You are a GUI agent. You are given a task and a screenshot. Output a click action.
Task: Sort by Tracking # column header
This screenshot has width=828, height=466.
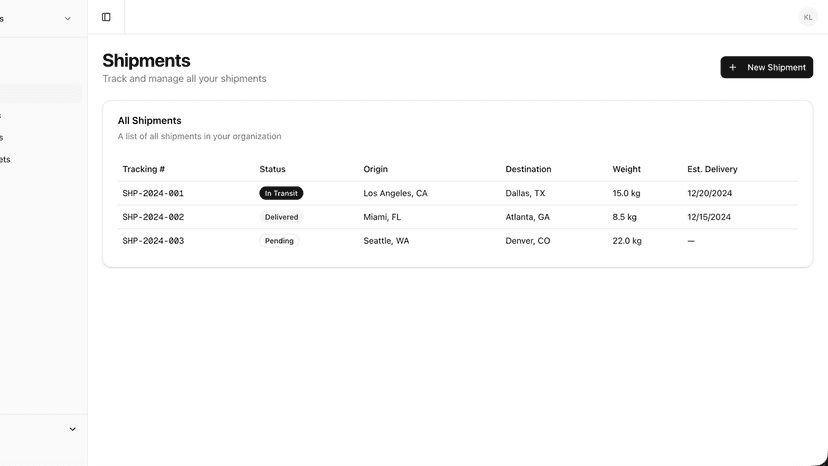(x=144, y=169)
